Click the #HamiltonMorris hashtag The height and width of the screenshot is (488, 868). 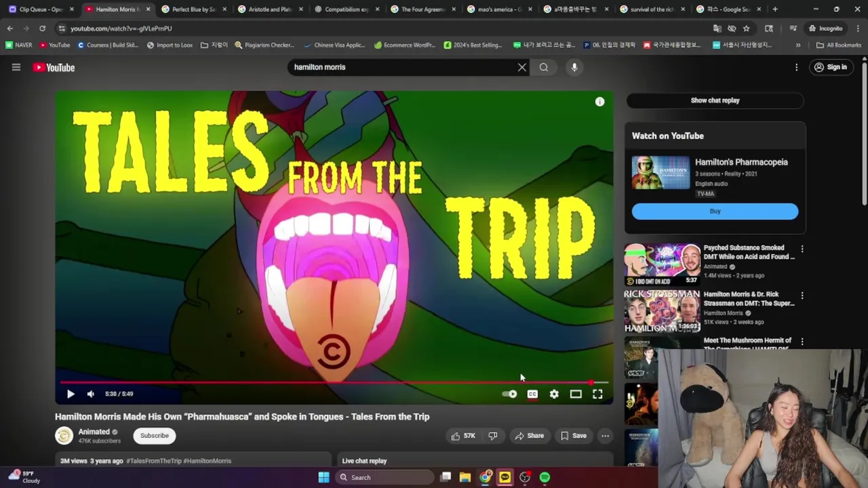(208, 461)
